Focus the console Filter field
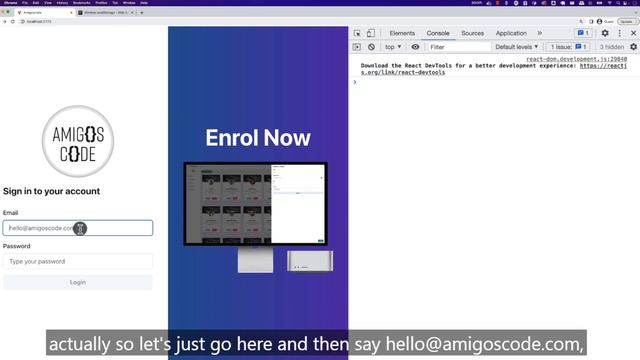This screenshot has width=640, height=360. tap(459, 47)
